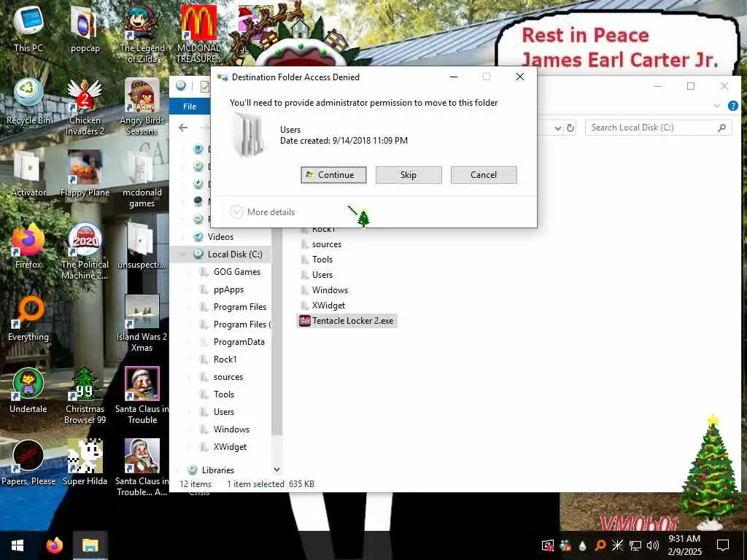Go back using Explorer back arrow
This screenshot has height=560, width=747.
tap(183, 128)
